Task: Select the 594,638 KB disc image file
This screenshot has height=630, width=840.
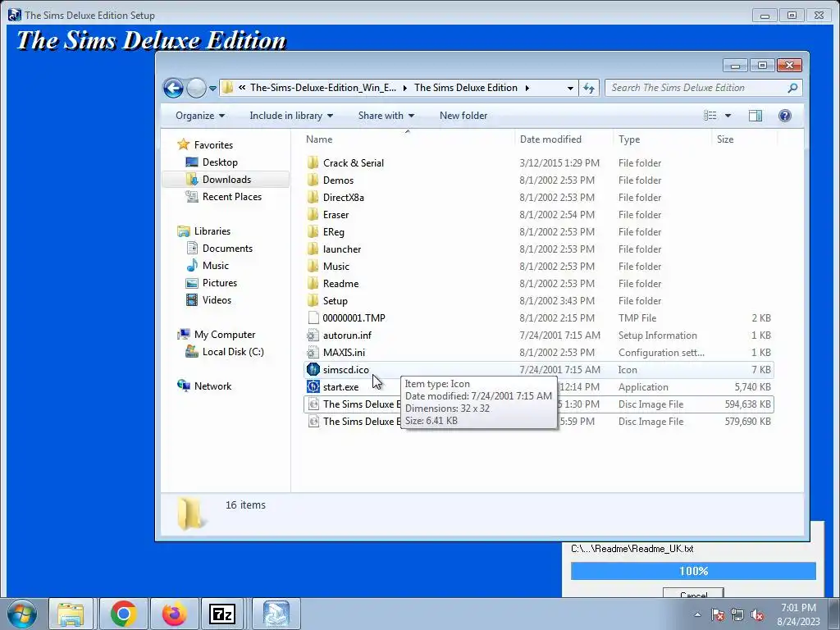Action: [538, 404]
